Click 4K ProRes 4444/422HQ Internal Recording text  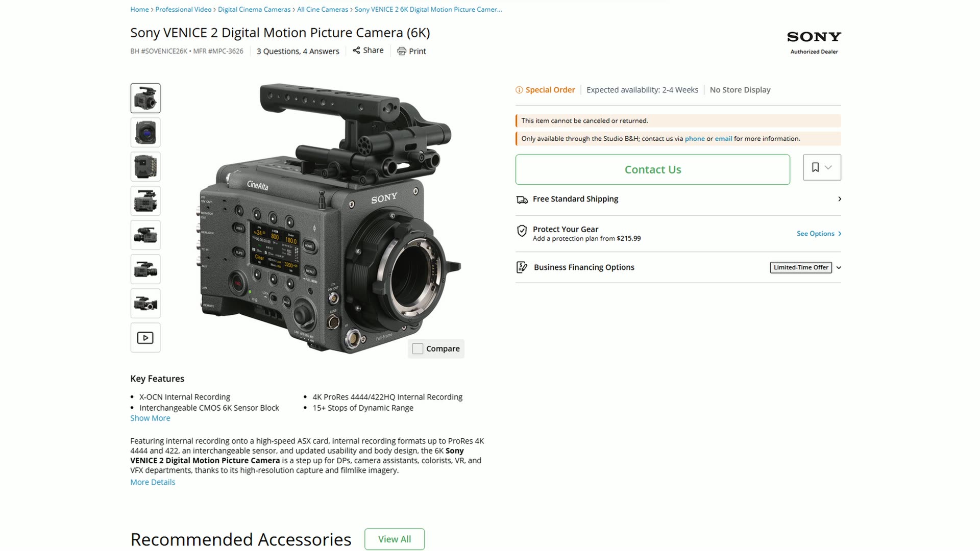387,397
